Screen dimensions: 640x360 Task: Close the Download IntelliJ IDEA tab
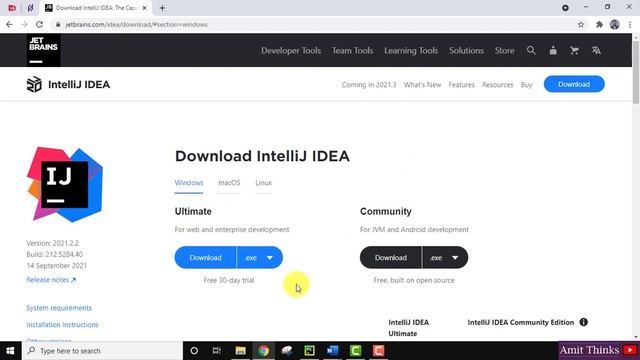tap(144, 8)
